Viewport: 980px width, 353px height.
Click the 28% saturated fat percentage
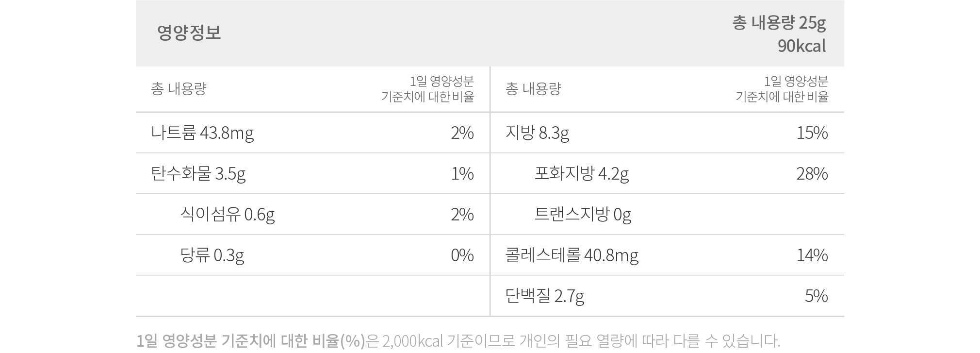812,173
